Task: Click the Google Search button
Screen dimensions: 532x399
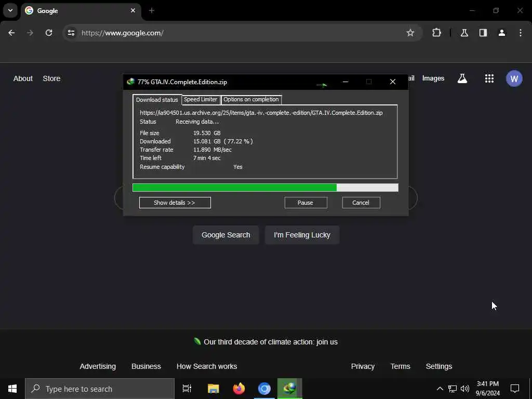Action: 226,235
